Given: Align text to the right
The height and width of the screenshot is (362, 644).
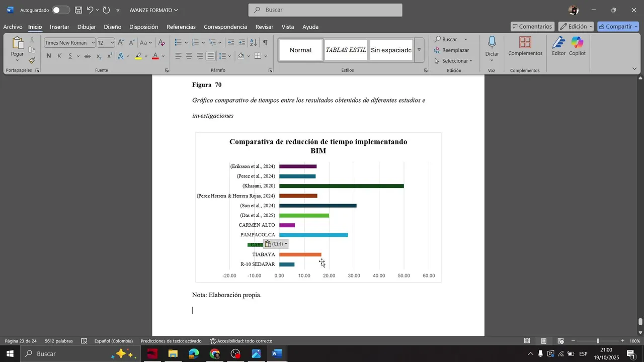Looking at the screenshot, I should (200, 56).
